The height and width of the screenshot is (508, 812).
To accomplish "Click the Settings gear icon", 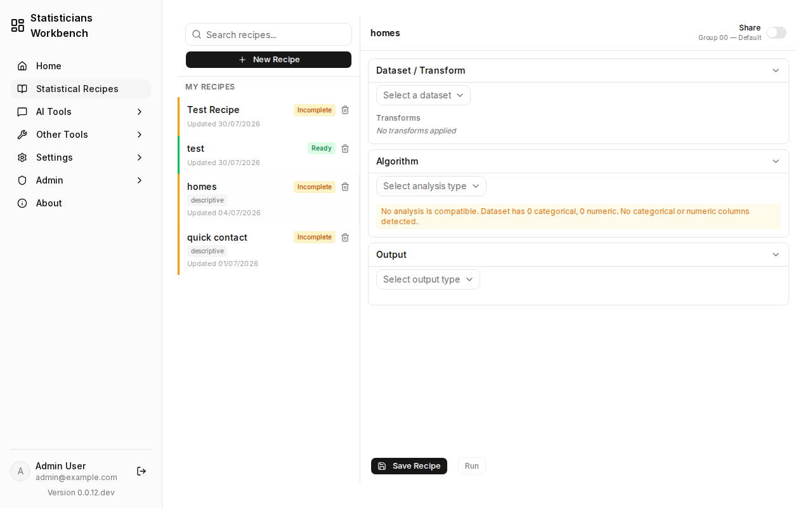I will (x=22, y=157).
